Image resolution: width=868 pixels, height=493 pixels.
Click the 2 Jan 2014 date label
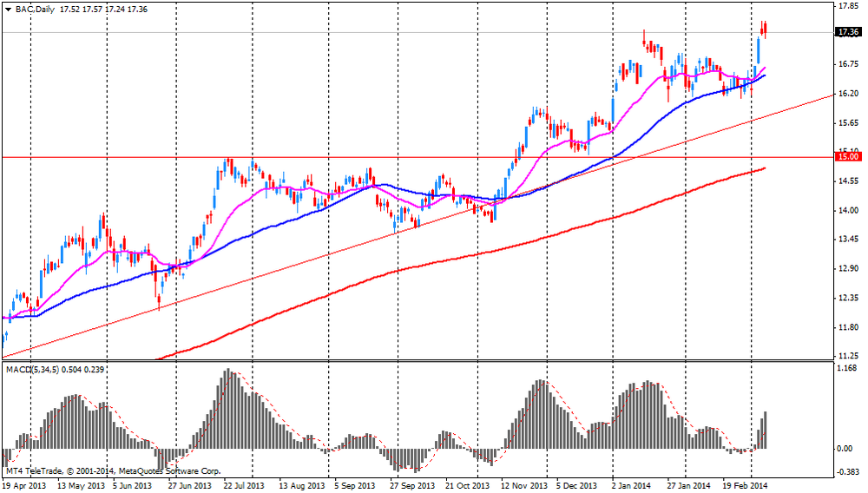tap(631, 486)
